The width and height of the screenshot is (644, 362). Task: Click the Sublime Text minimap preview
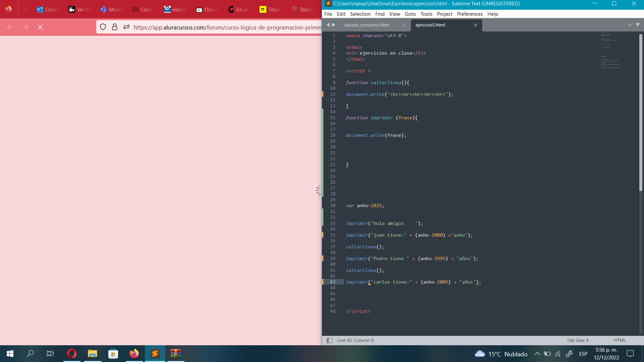click(x=610, y=52)
